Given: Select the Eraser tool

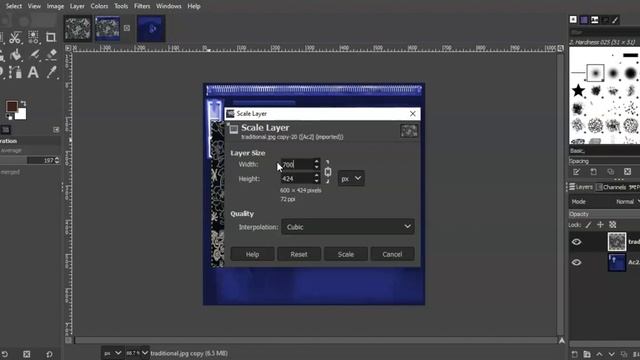Looking at the screenshot, I should [52, 55].
